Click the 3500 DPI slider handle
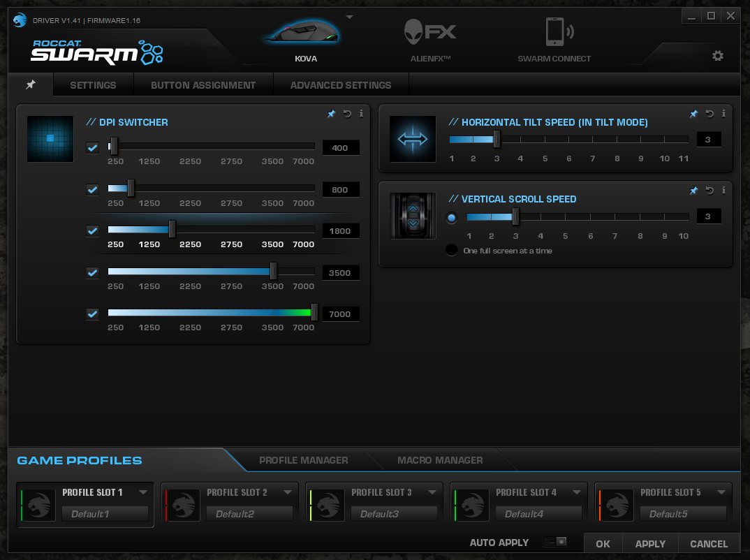The height and width of the screenshot is (560, 750). click(273, 271)
